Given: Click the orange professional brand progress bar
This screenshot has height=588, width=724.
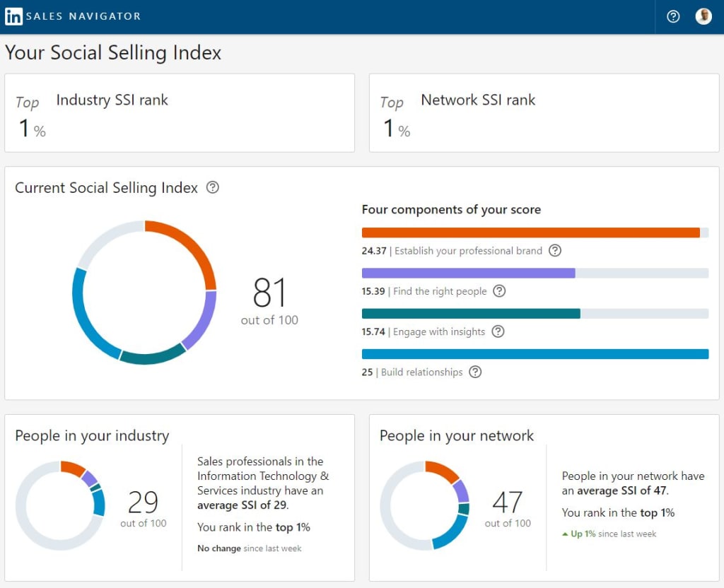Looking at the screenshot, I should (535, 233).
